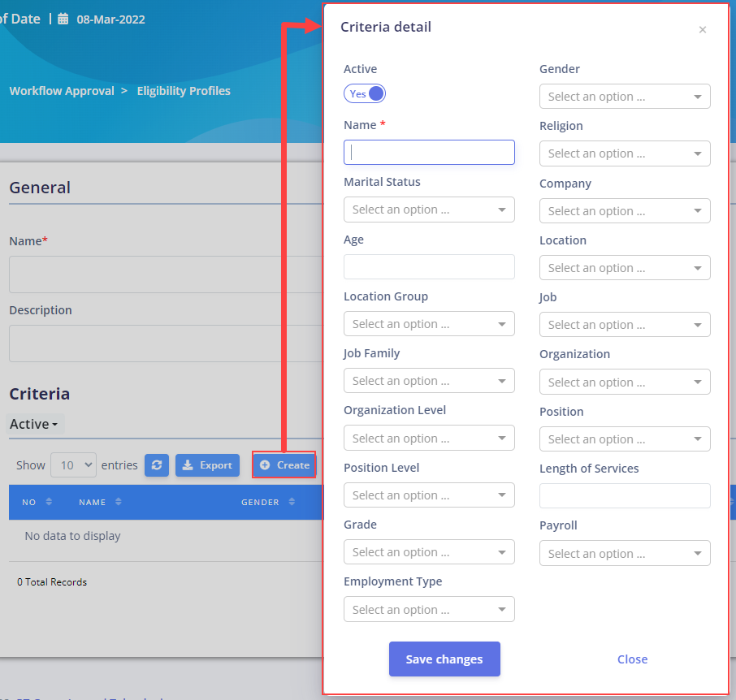
Task: Sort table by NO column arrows
Action: pyautogui.click(x=49, y=502)
